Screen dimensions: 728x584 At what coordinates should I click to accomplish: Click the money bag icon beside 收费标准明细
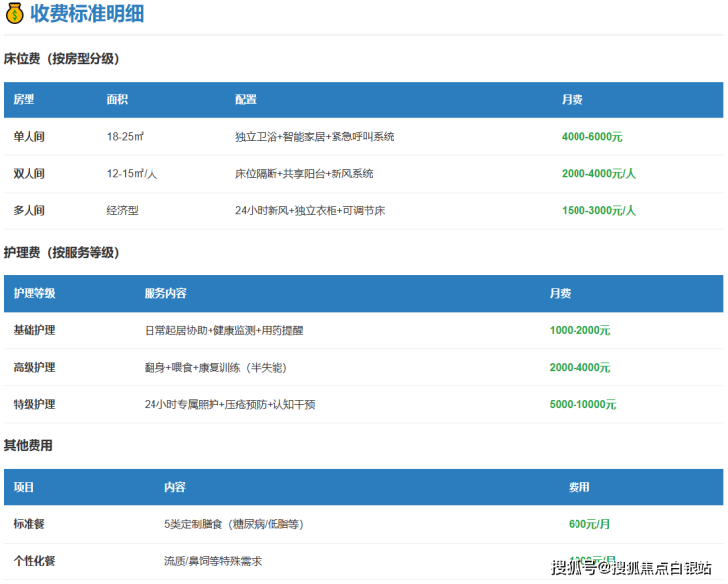(x=15, y=15)
